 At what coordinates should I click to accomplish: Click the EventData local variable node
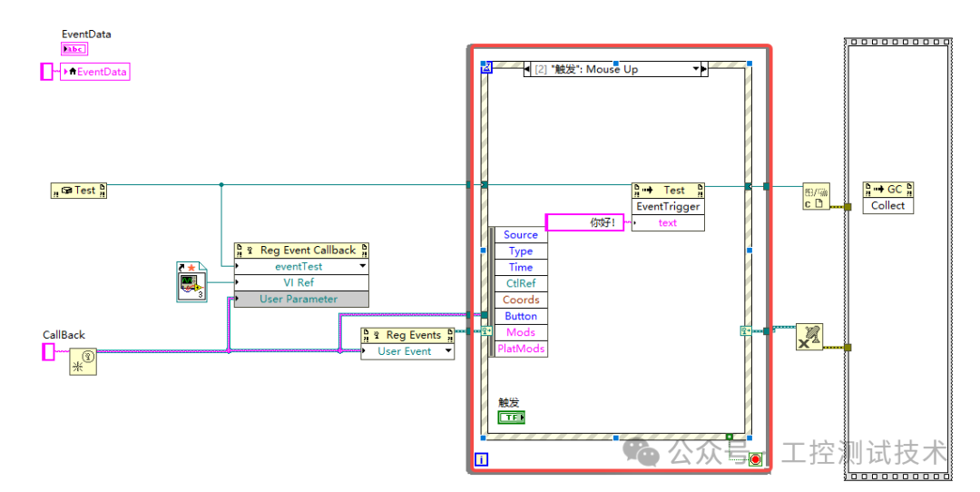pyautogui.click(x=95, y=72)
